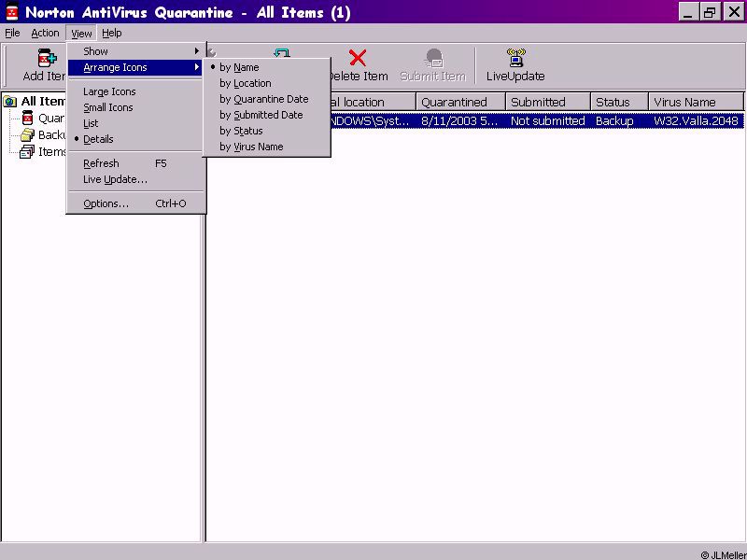Click the Submit Item toolbar icon
The image size is (747, 560).
(433, 59)
